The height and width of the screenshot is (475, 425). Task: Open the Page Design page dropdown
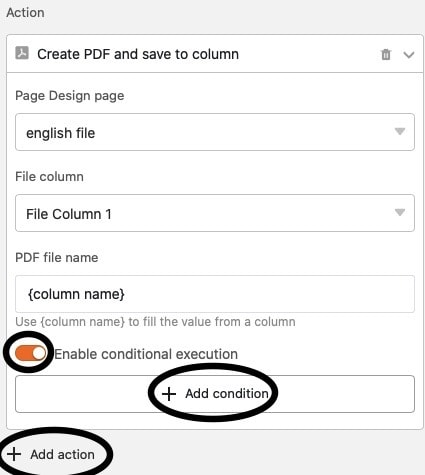(x=215, y=132)
